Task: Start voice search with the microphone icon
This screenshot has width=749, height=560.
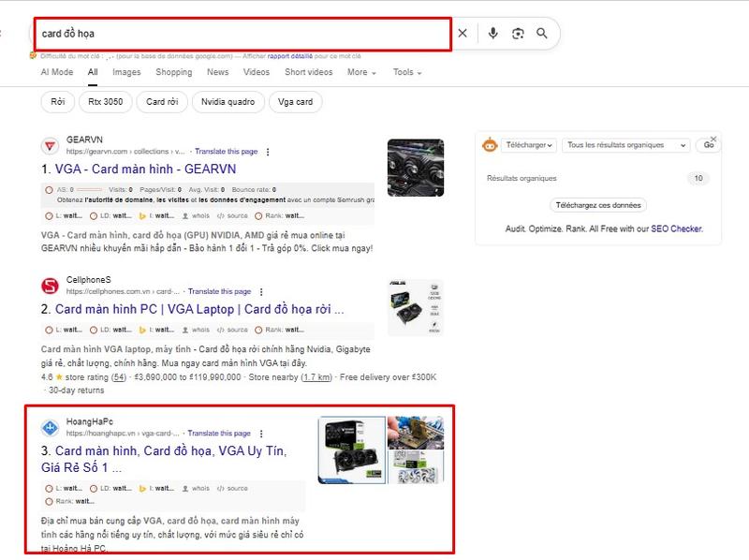Action: point(493,33)
